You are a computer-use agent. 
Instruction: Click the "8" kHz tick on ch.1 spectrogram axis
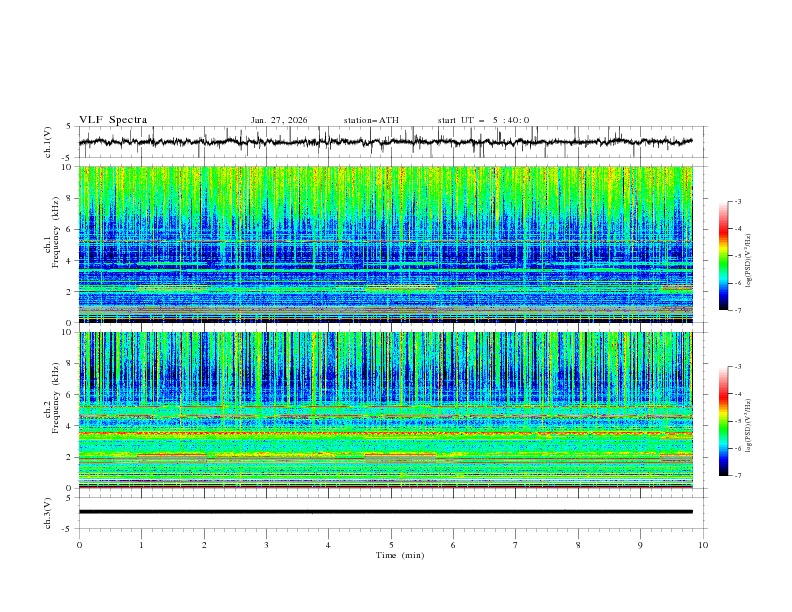pyautogui.click(x=69, y=198)
